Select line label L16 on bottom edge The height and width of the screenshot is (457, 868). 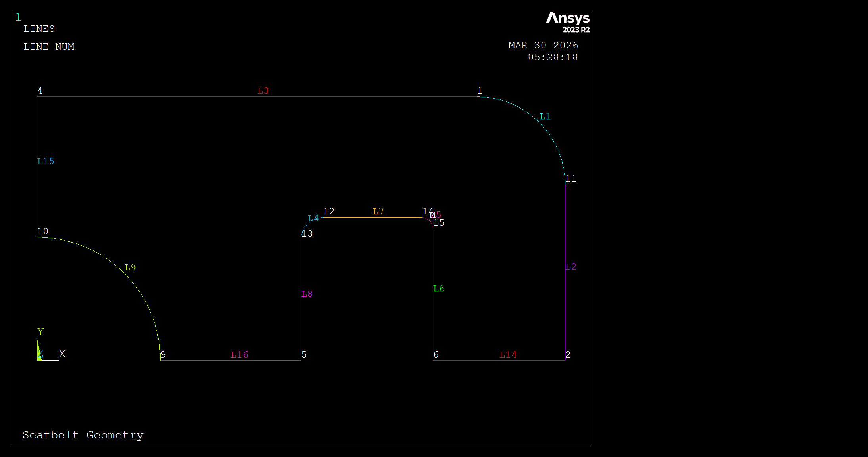pyautogui.click(x=239, y=355)
